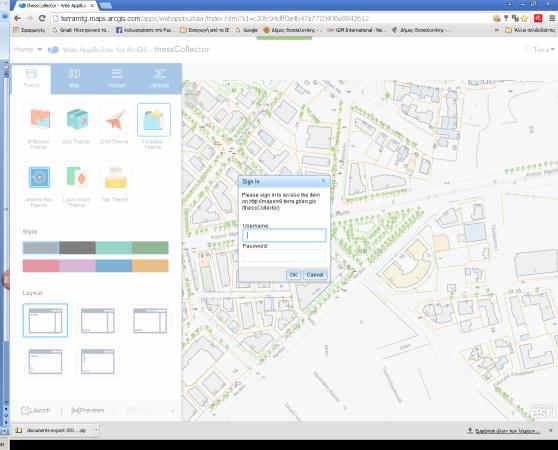Close the theoCollector browser tab
This screenshot has height=450, width=558.
[x=92, y=6]
